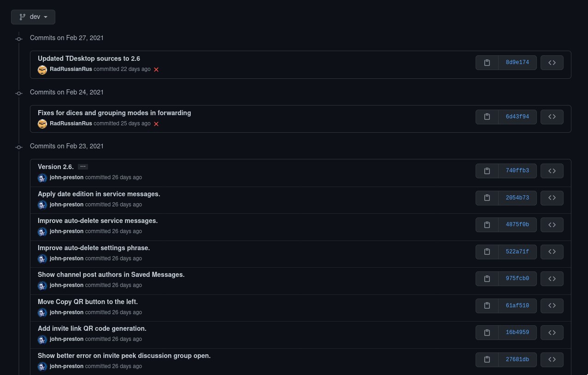588x375 pixels.
Task: Copy full SHA for commit 27681db
Action: pyautogui.click(x=487, y=360)
